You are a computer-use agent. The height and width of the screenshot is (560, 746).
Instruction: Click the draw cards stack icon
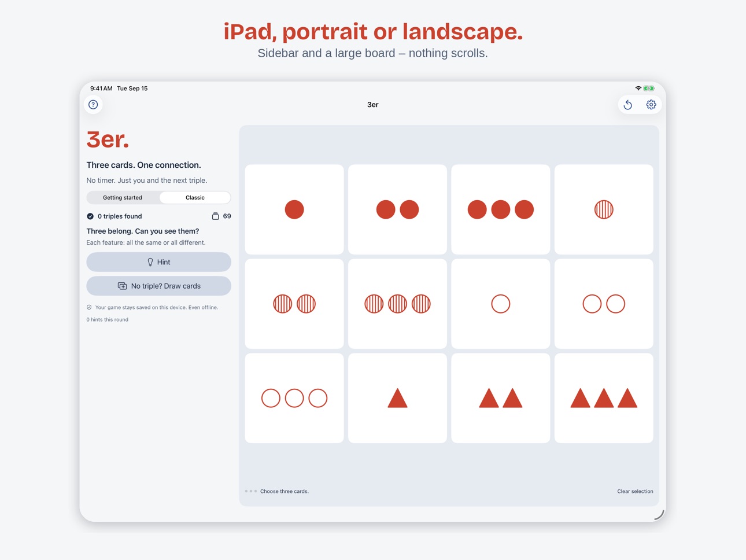click(122, 286)
